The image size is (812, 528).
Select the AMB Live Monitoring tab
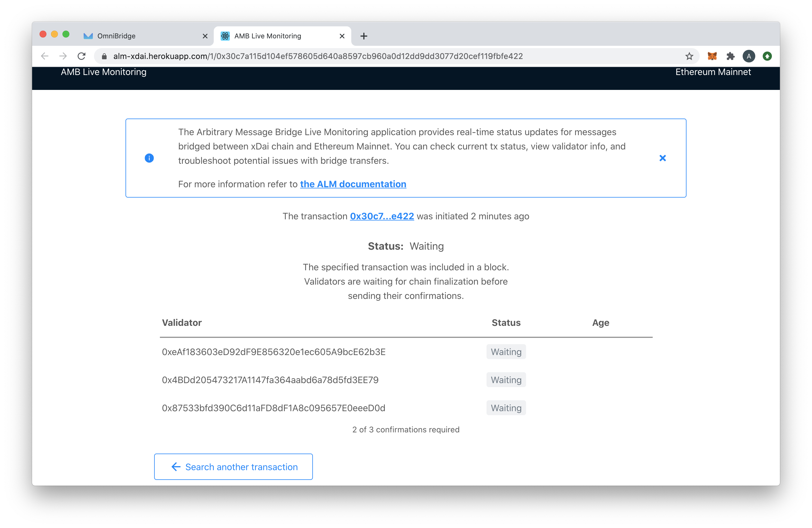pyautogui.click(x=283, y=36)
